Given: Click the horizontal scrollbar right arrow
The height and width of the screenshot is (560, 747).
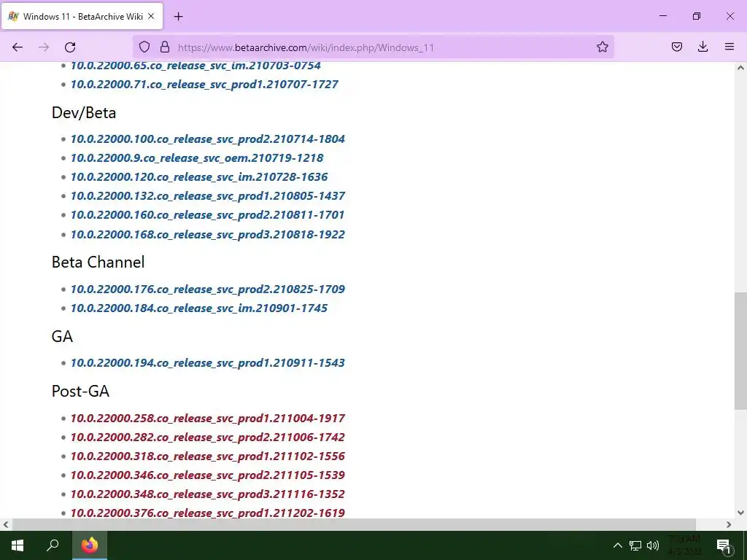Looking at the screenshot, I should [729, 525].
